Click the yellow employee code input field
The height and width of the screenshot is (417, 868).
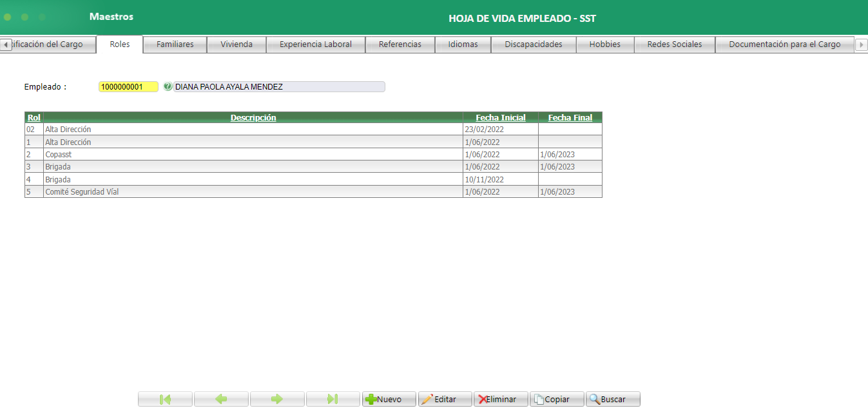(128, 86)
